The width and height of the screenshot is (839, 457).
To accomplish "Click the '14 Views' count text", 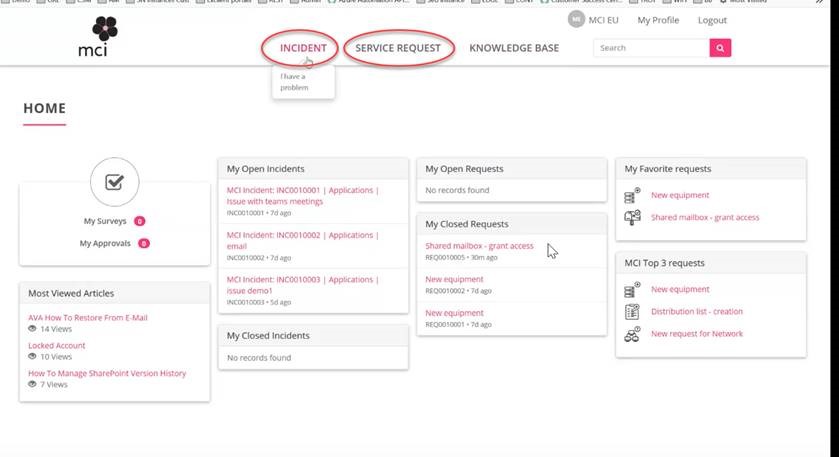I will [56, 329].
